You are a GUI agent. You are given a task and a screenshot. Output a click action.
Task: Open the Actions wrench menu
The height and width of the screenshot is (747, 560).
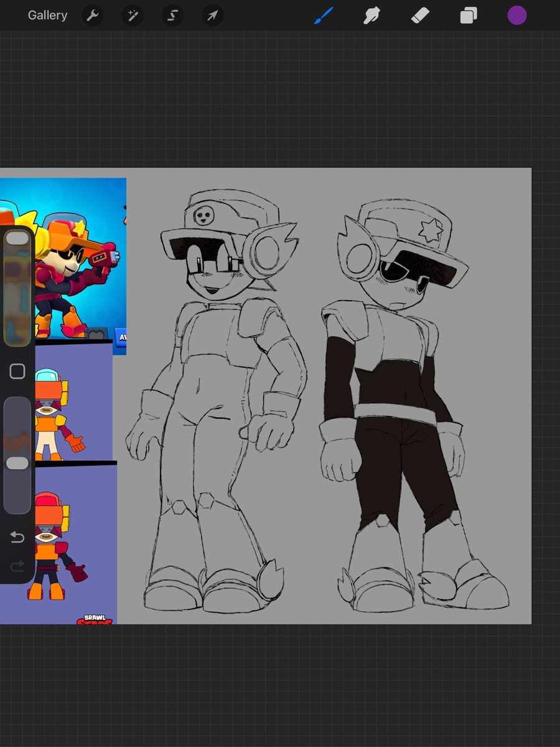coord(93,16)
